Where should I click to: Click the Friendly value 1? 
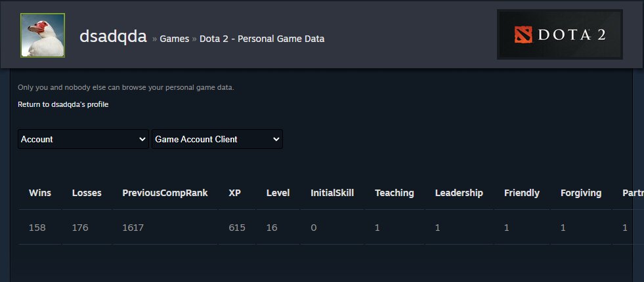(x=507, y=228)
